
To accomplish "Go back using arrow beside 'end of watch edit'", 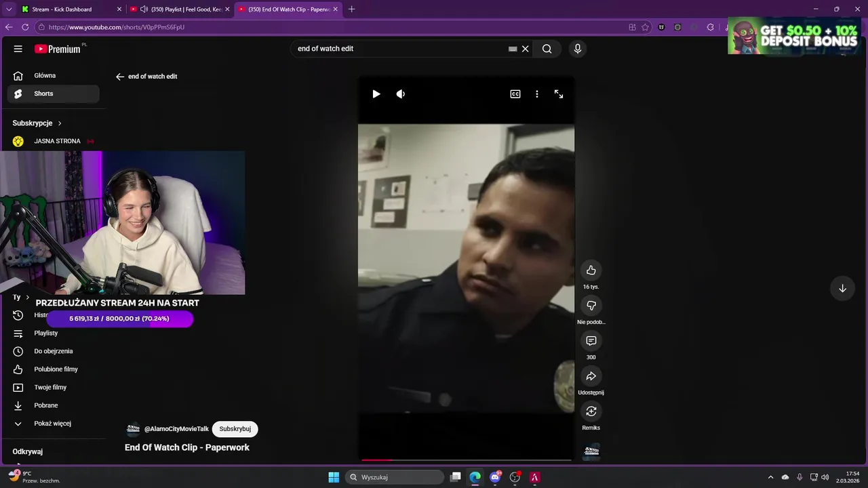I will pos(120,77).
